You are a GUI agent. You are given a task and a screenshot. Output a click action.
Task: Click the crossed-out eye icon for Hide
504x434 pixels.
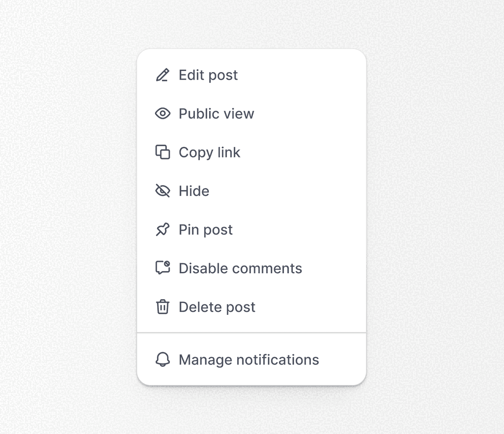click(163, 191)
